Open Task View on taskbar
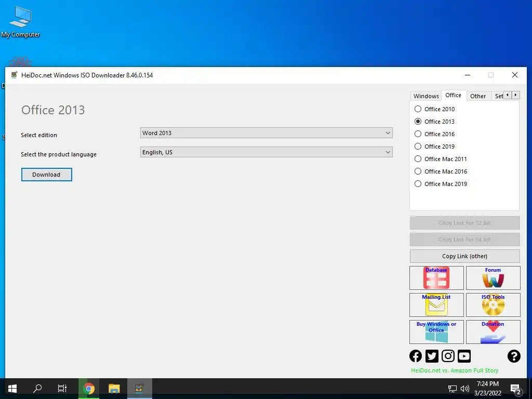Viewport: 532px width, 399px height. tap(62, 389)
